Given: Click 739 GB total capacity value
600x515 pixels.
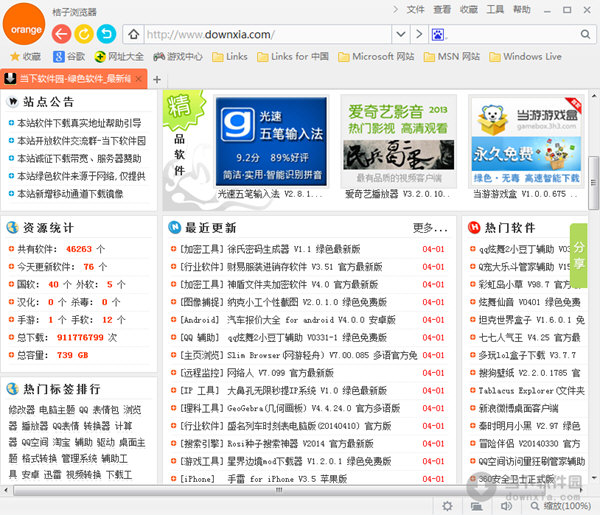Looking at the screenshot, I should click(x=73, y=355).
